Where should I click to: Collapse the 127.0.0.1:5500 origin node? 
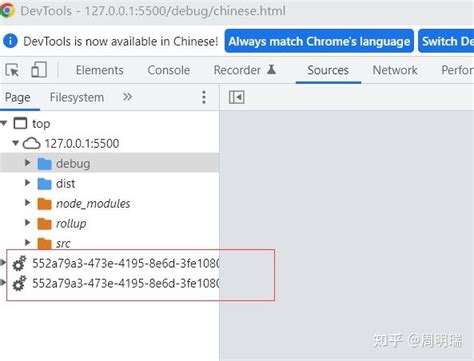[x=15, y=143]
